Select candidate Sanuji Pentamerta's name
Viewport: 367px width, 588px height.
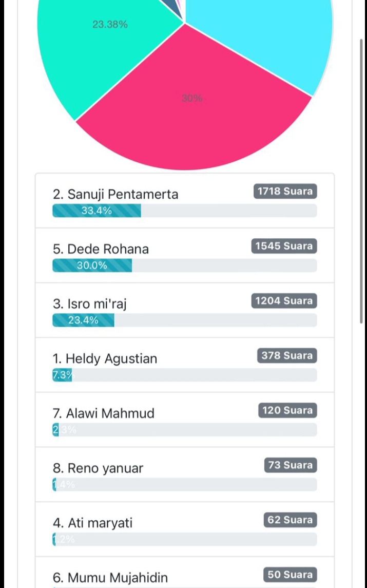(x=115, y=195)
